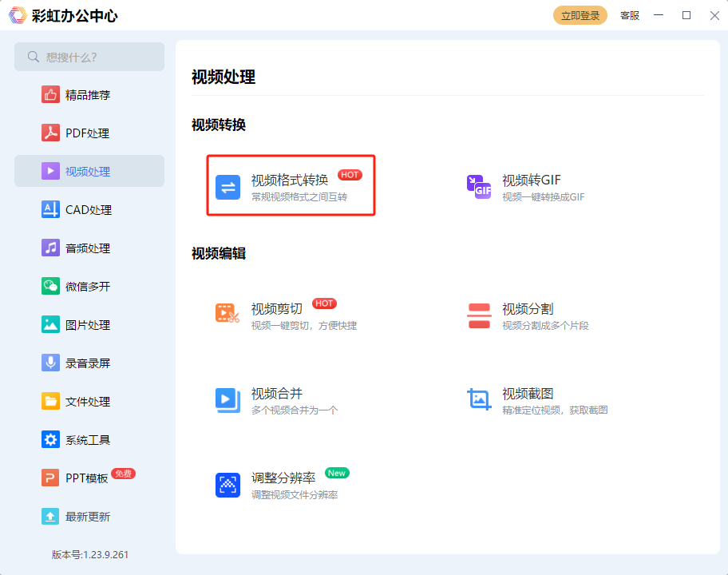The image size is (728, 575).
Task: Click the 彩虹办公中心 rainbow logo icon
Action: [18, 15]
